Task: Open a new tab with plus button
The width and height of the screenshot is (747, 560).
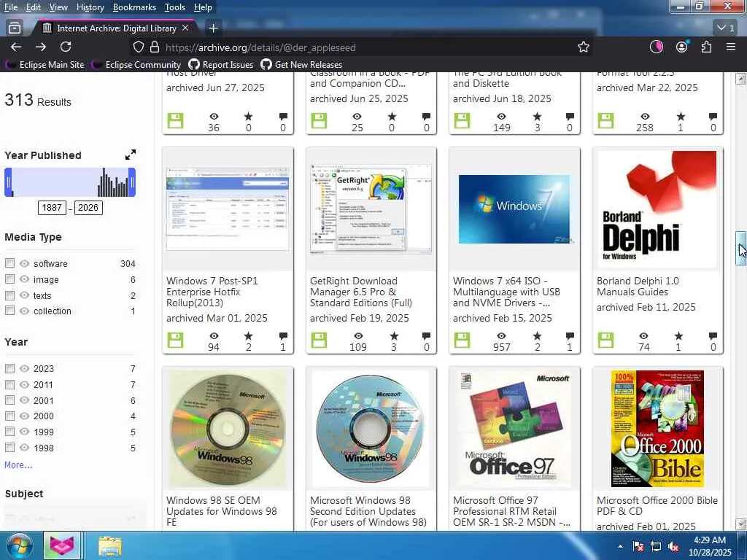Action: pos(214,28)
